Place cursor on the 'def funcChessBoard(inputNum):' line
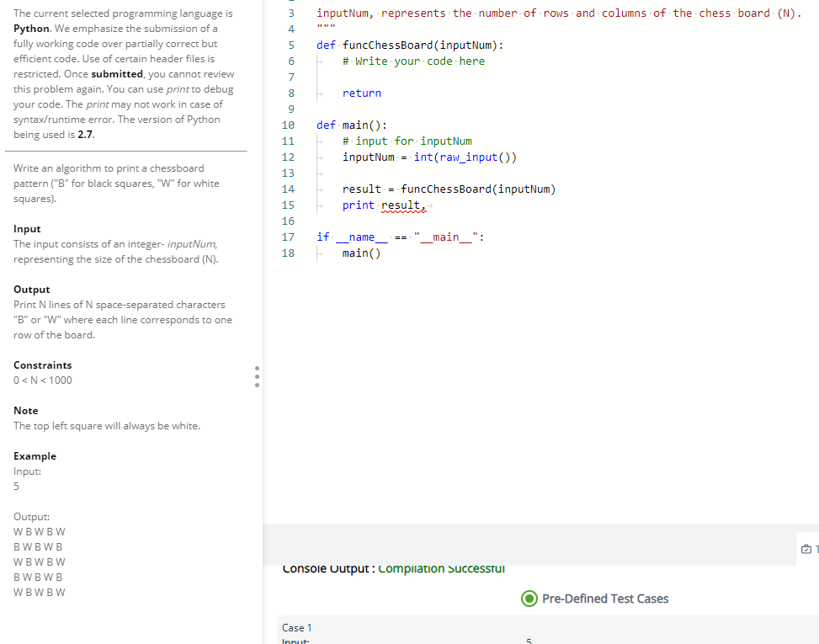 pyautogui.click(x=410, y=45)
